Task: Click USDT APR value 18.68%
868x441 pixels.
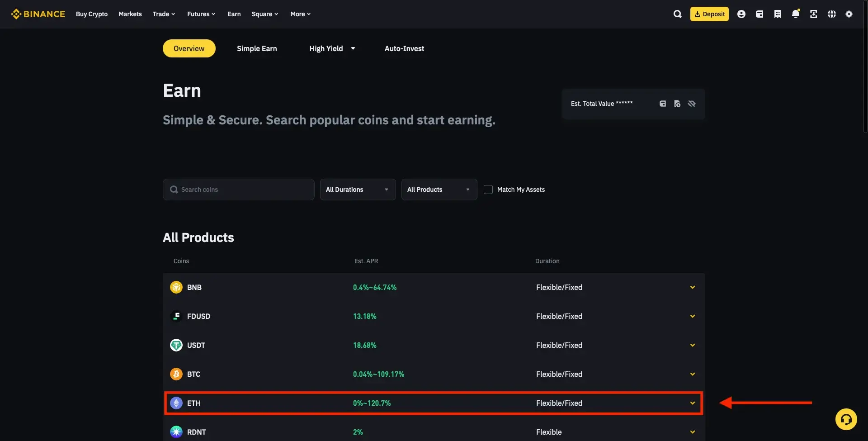Action: click(x=365, y=345)
